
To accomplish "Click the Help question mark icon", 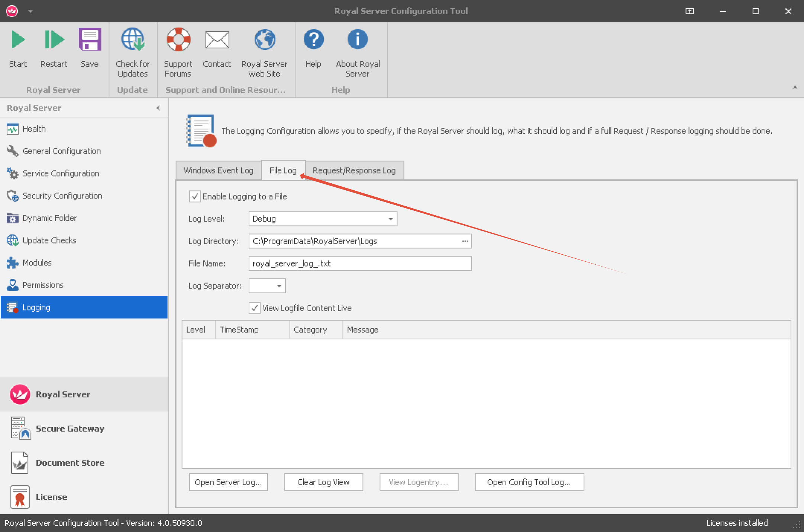I will click(313, 40).
